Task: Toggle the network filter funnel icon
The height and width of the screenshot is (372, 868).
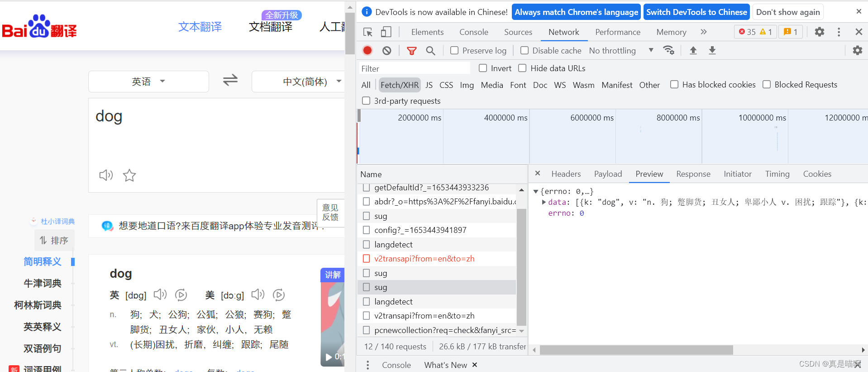Action: (x=411, y=50)
